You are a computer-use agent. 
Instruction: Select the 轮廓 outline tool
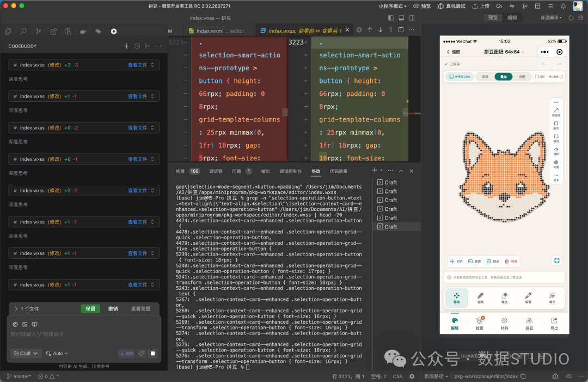(556, 165)
